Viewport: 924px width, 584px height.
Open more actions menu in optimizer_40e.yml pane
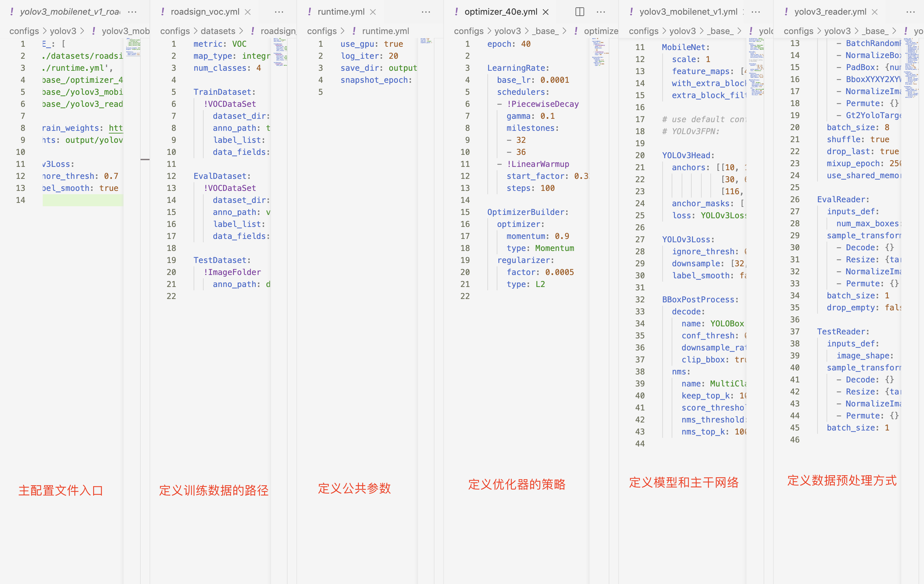click(601, 12)
